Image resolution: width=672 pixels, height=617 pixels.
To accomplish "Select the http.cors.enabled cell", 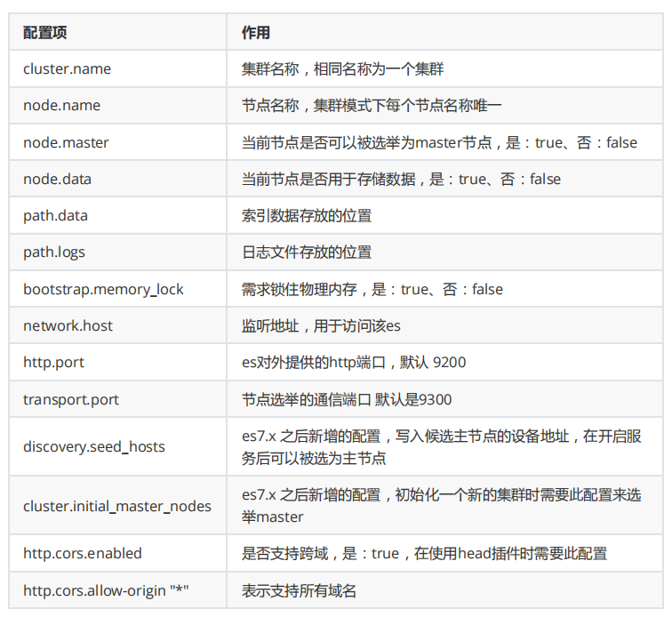I will [118, 553].
